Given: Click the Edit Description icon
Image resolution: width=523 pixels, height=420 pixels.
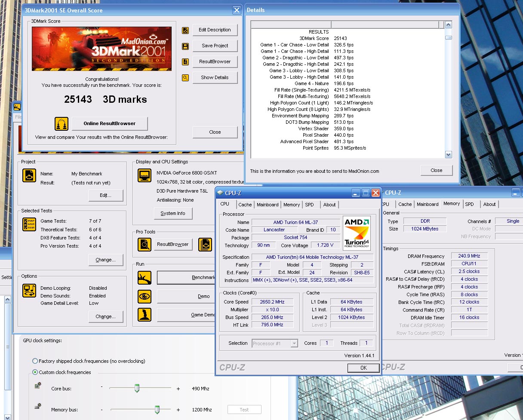Looking at the screenshot, I should coord(185,30).
